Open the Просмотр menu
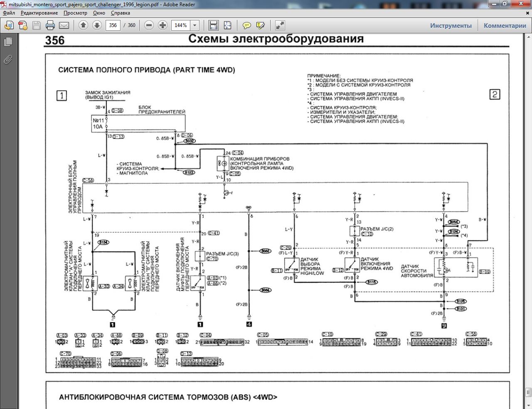The height and width of the screenshot is (409, 532). point(75,13)
